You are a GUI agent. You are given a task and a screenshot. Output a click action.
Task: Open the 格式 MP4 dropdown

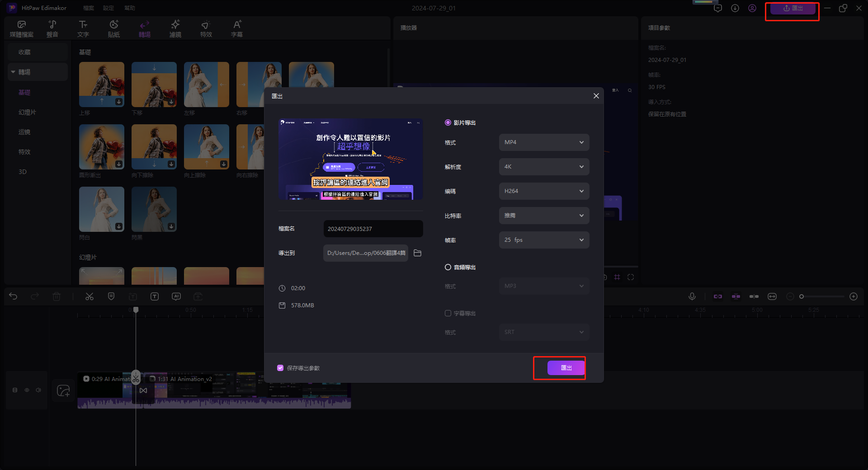point(544,142)
